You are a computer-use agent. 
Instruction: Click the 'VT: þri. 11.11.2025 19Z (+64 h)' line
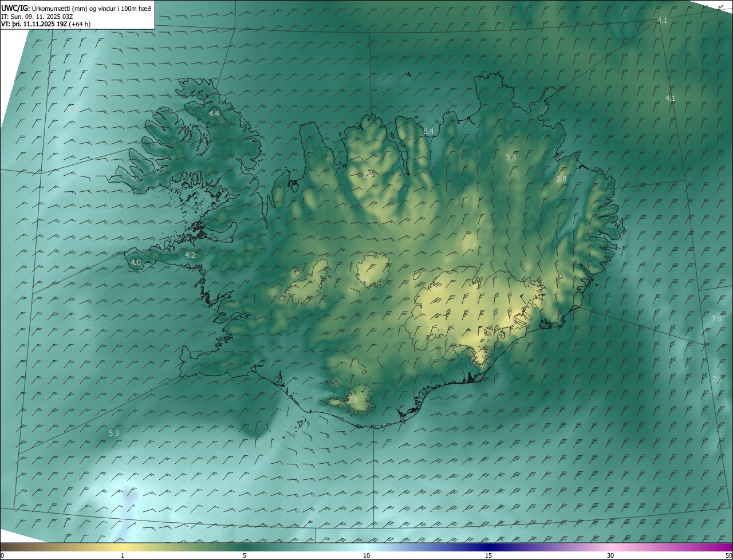click(x=46, y=24)
